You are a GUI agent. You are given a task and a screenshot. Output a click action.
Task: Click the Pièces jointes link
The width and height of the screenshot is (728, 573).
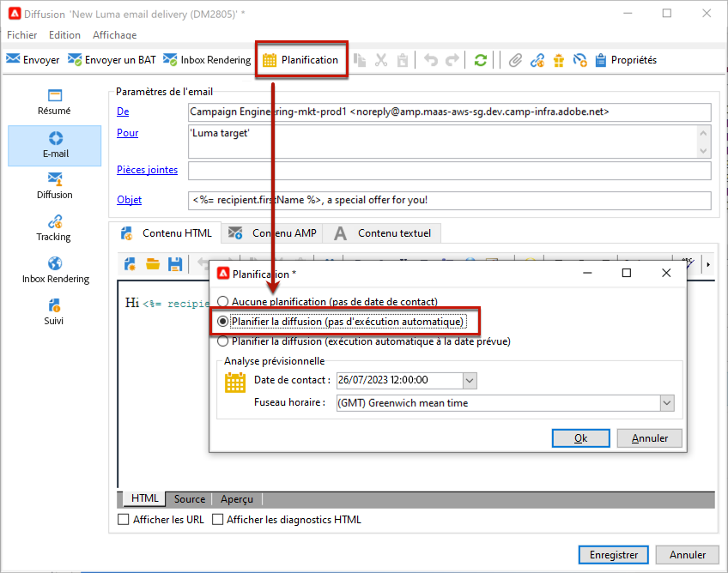pos(147,170)
